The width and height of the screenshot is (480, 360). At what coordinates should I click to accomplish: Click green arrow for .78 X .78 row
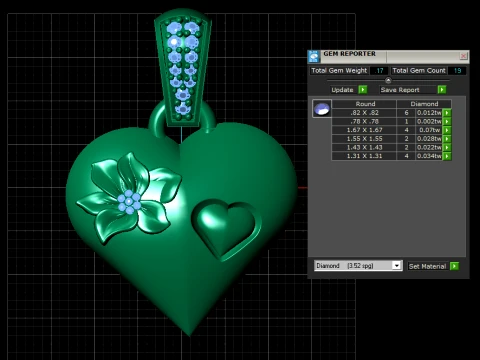pos(447,121)
